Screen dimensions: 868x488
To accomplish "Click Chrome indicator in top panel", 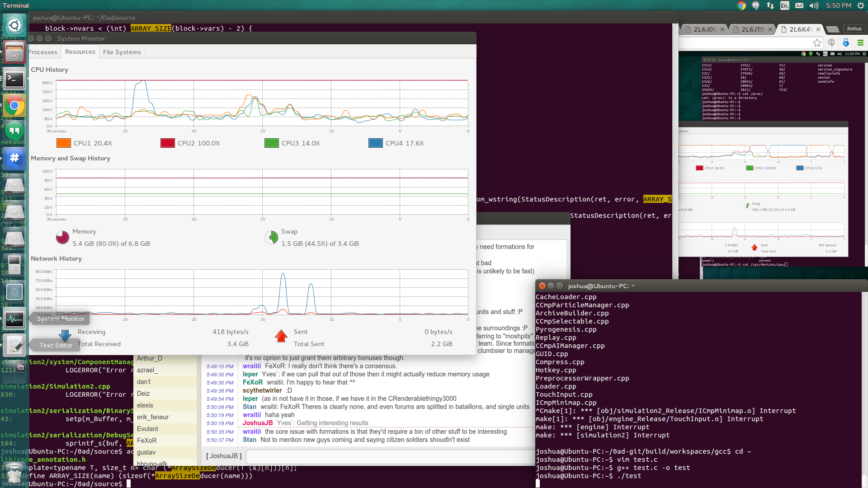I will coord(741,5).
